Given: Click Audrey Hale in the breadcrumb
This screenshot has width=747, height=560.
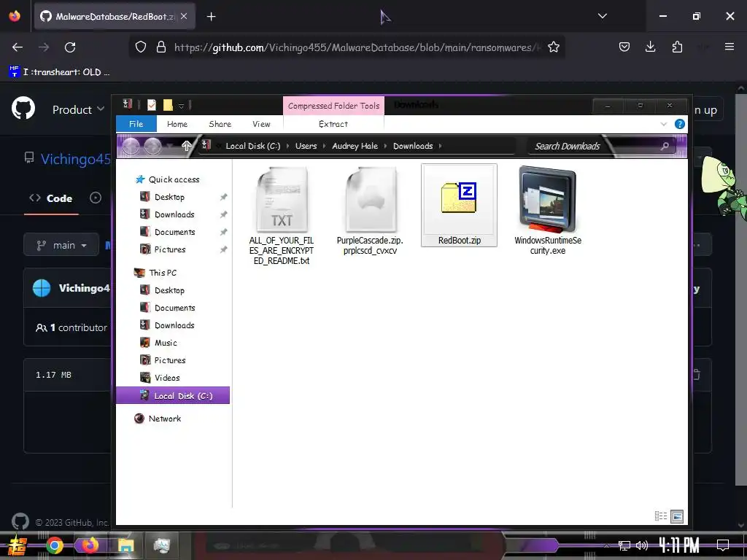Looking at the screenshot, I should [x=355, y=146].
